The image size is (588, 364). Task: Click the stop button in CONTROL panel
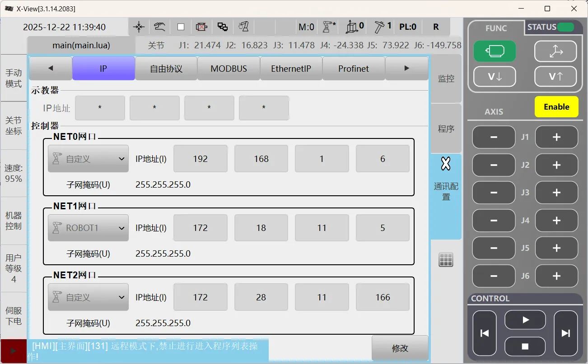pyautogui.click(x=525, y=346)
